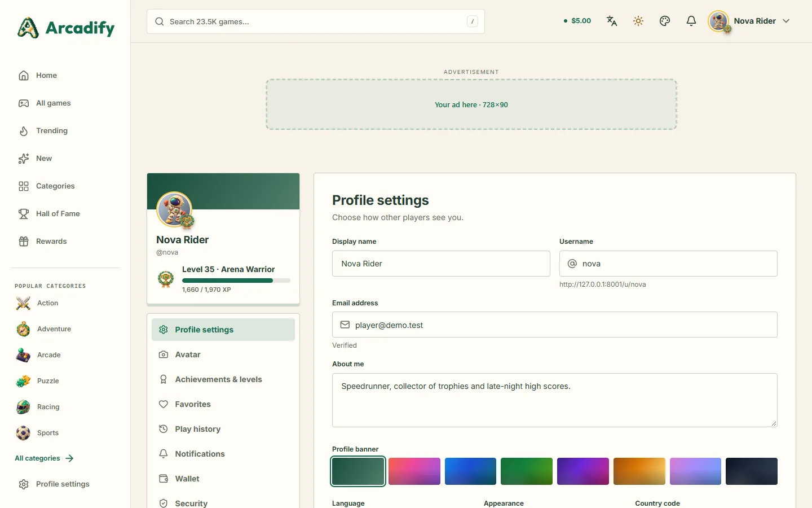Click the About me text area

click(555, 400)
